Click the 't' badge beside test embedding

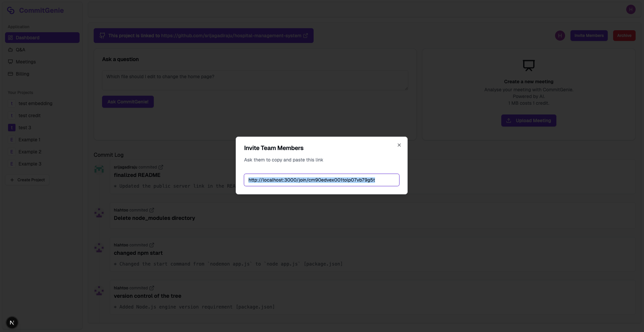12,103
